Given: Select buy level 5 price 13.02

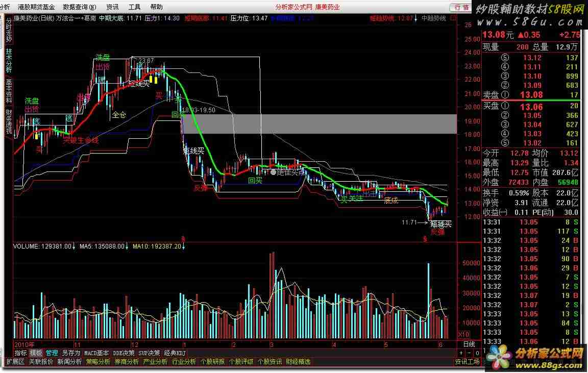Looking at the screenshot, I should click(x=532, y=143).
